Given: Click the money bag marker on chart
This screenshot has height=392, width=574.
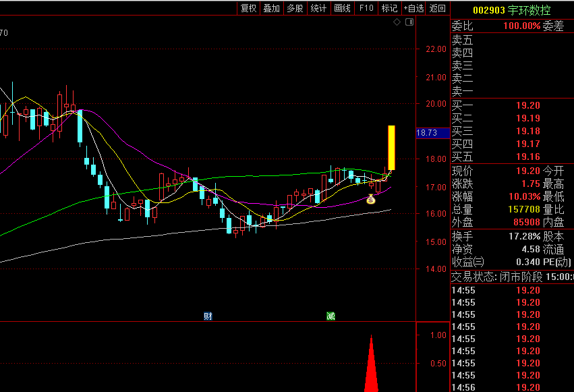Looking at the screenshot, I should 371,200.
